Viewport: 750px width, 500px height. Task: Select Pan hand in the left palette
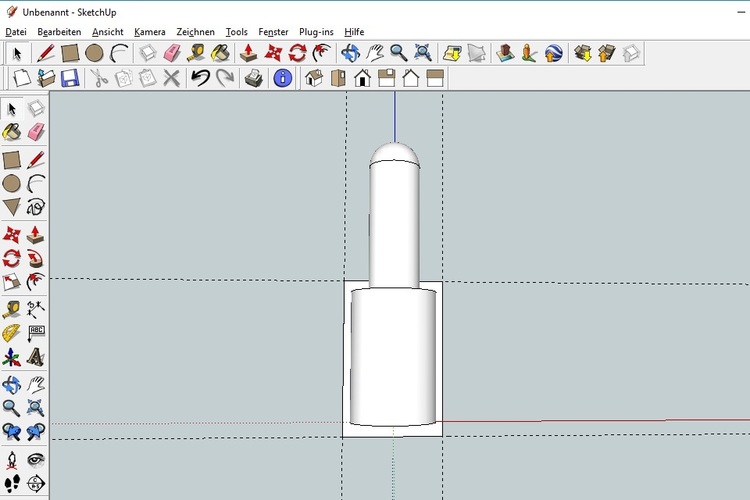tap(36, 385)
